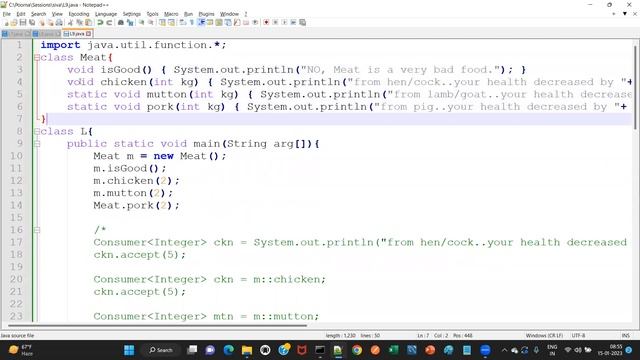This screenshot has height=360, width=640.
Task: Toggle synchronize horizontal scrolling
Action: click(x=172, y=22)
